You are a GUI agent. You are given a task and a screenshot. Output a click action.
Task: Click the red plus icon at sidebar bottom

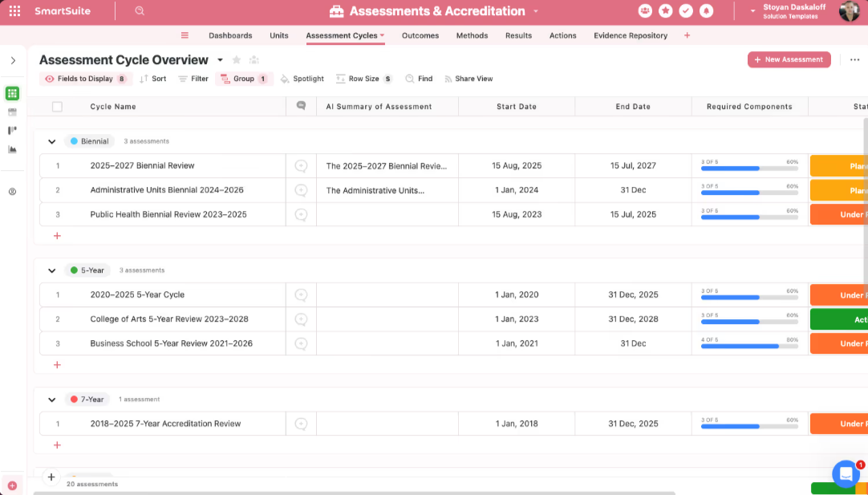pos(12,485)
